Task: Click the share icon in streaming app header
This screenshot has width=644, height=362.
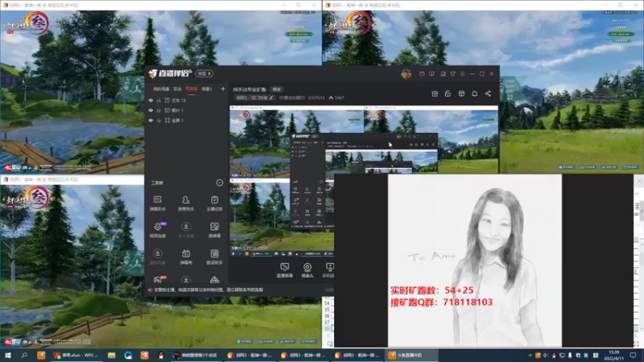Action: click(488, 94)
